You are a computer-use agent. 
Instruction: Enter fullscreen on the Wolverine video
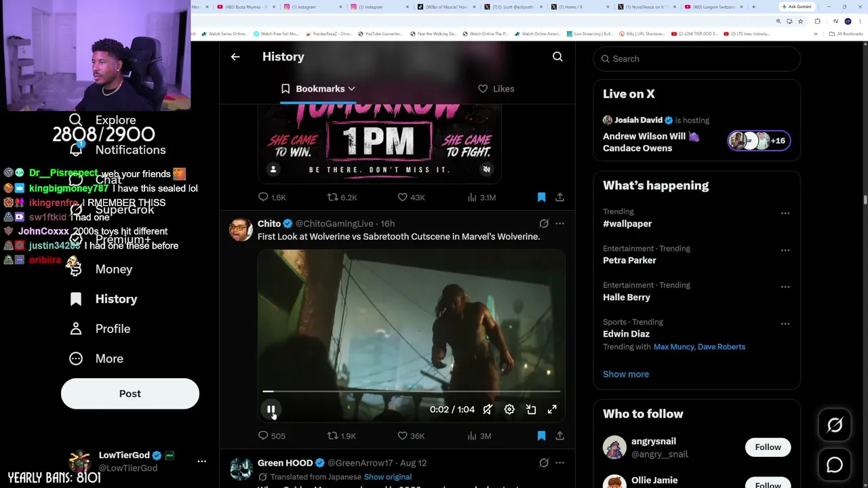point(552,409)
